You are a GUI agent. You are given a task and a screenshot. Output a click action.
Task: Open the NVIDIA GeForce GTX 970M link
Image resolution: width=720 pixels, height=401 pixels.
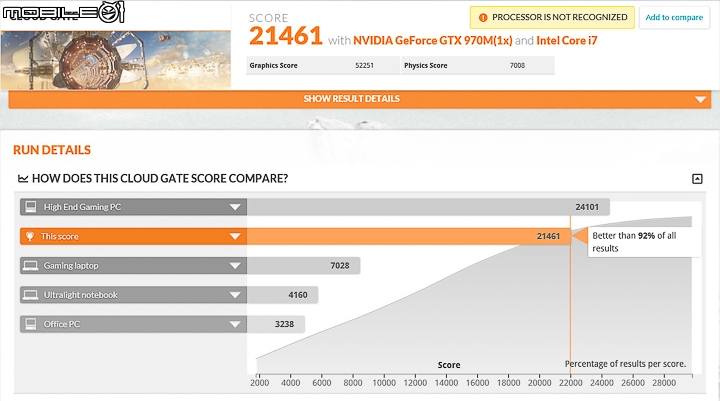[x=432, y=40]
